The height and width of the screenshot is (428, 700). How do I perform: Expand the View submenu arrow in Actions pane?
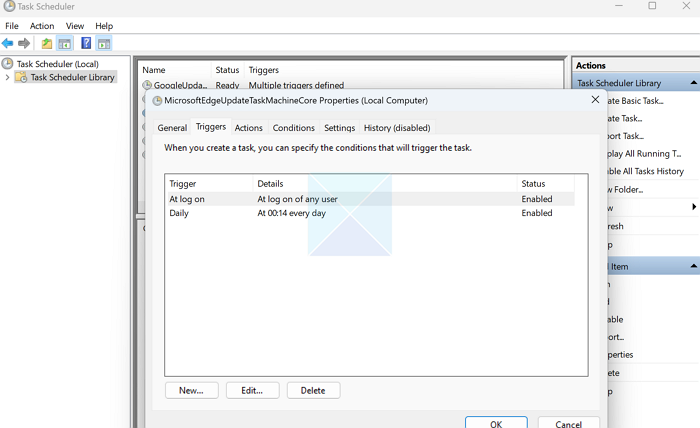pos(694,207)
